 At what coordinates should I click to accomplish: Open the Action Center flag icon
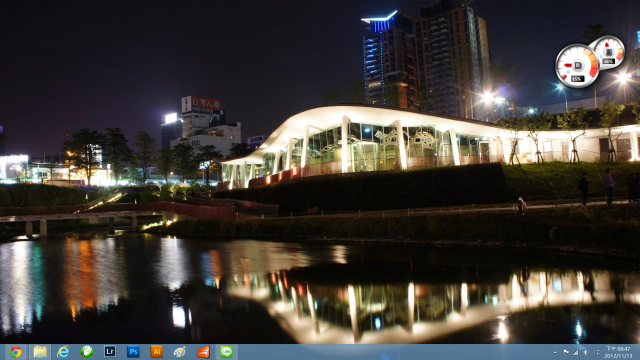566,352
